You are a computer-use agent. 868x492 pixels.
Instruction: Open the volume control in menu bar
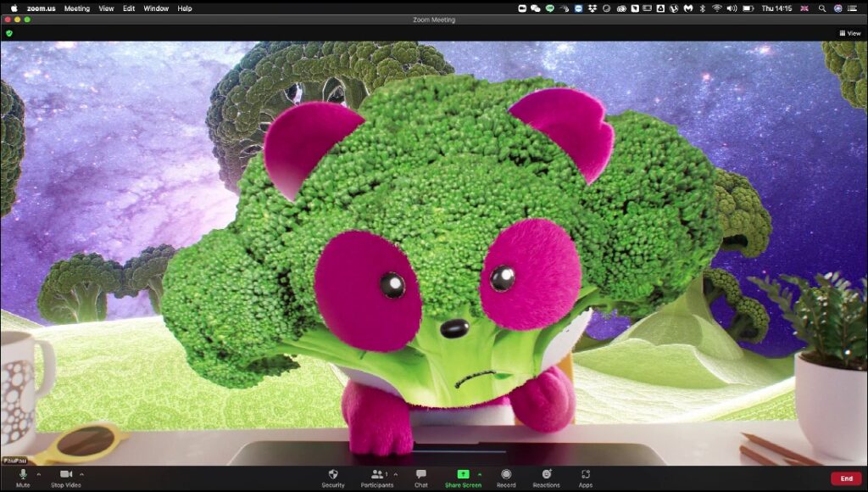732,8
